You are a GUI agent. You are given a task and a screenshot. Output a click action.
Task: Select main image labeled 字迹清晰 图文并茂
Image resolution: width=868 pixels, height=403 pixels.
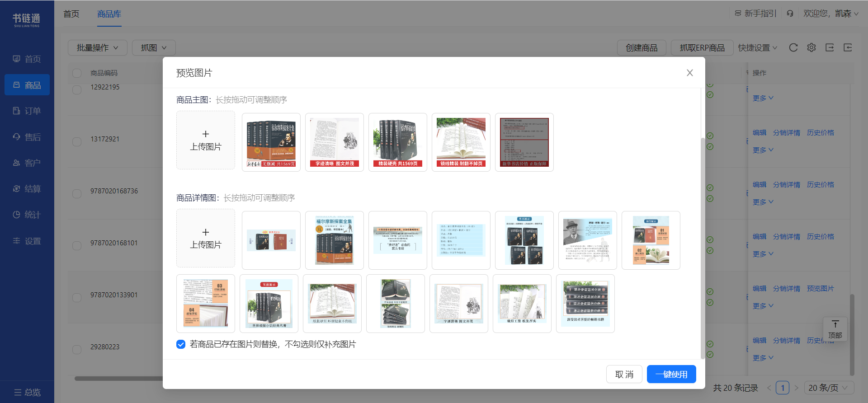click(335, 142)
